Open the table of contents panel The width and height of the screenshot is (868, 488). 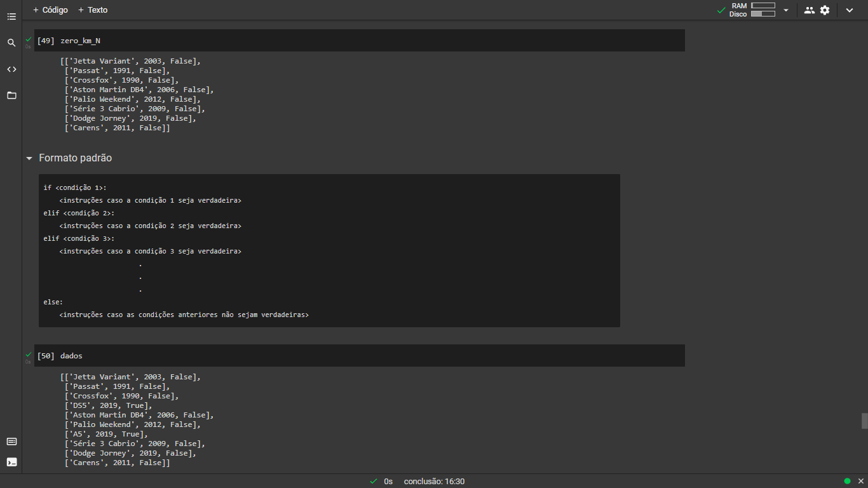11,17
